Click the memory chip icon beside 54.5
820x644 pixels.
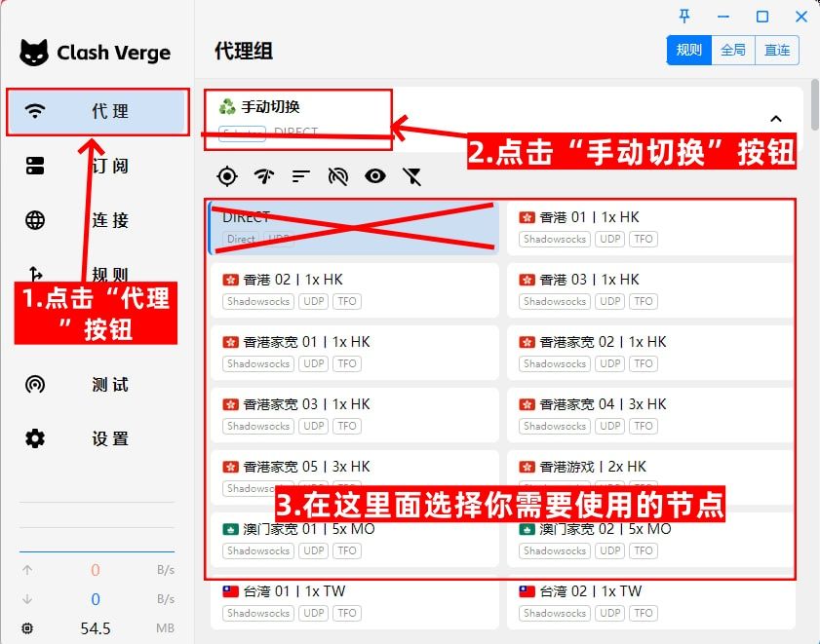[x=27, y=628]
